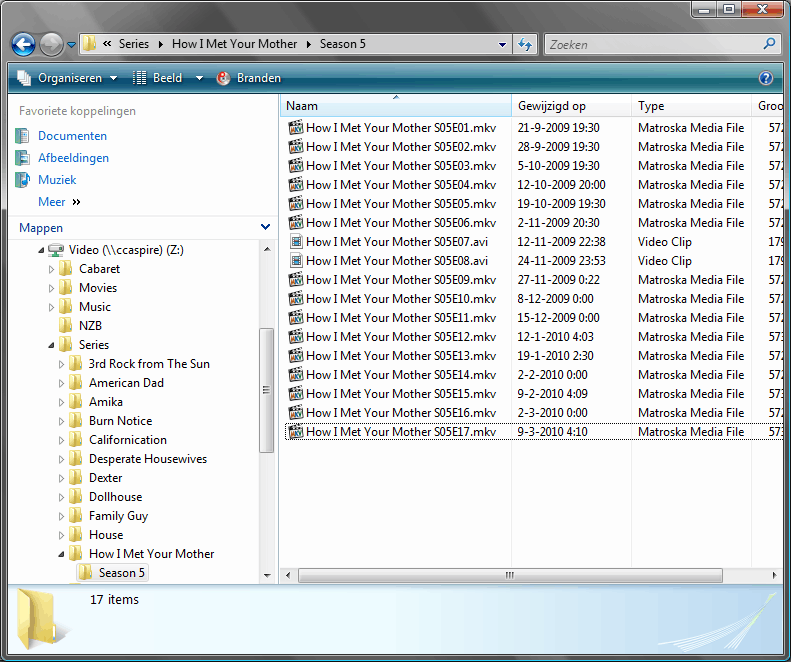Expand the Cabaret folder in tree
Screen dimensions: 791x662
[x=51, y=269]
